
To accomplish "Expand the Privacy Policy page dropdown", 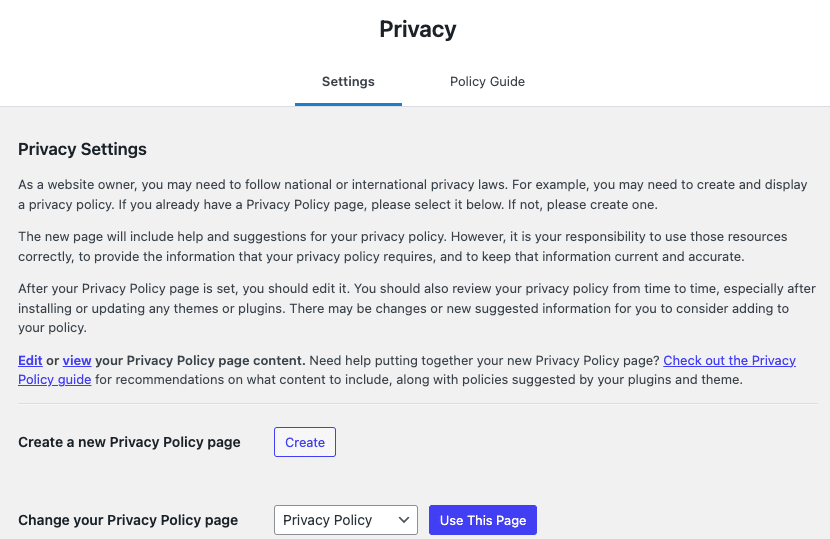I will [346, 520].
